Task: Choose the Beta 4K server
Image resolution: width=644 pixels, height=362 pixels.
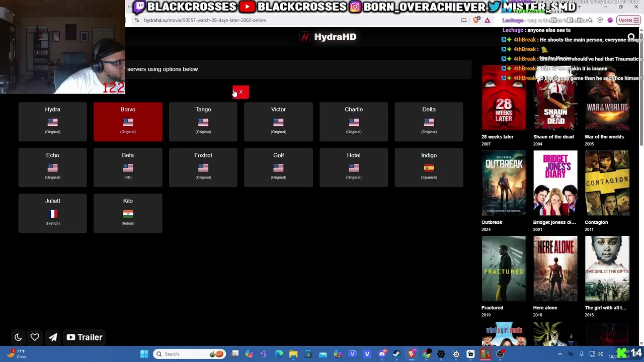Action: pos(128,167)
